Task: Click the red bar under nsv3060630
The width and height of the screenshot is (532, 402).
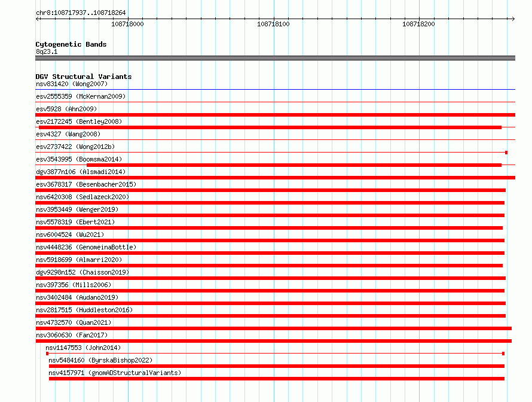Action: 273,341
